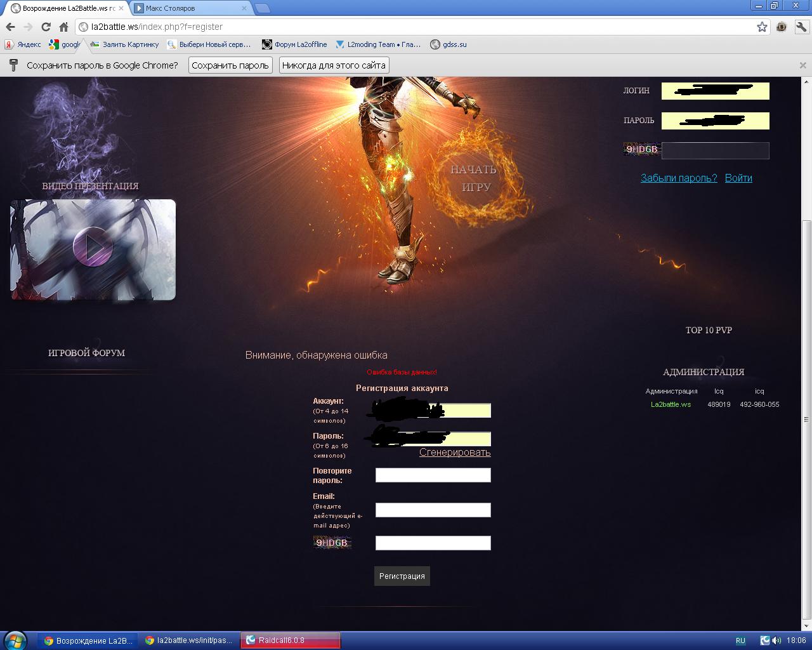This screenshot has width=812, height=650.
Task: Switch to la2battle.ws/init/pas... taskbar window
Action: [190, 640]
